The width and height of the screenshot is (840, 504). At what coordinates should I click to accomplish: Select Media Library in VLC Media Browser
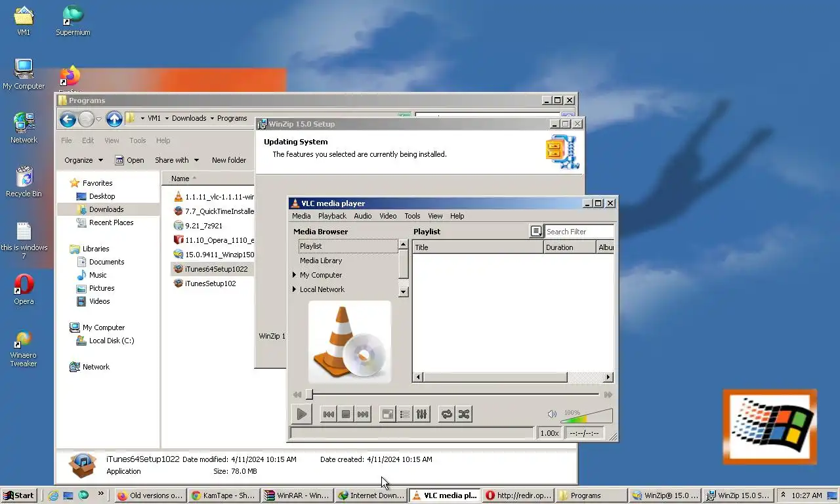tap(321, 261)
